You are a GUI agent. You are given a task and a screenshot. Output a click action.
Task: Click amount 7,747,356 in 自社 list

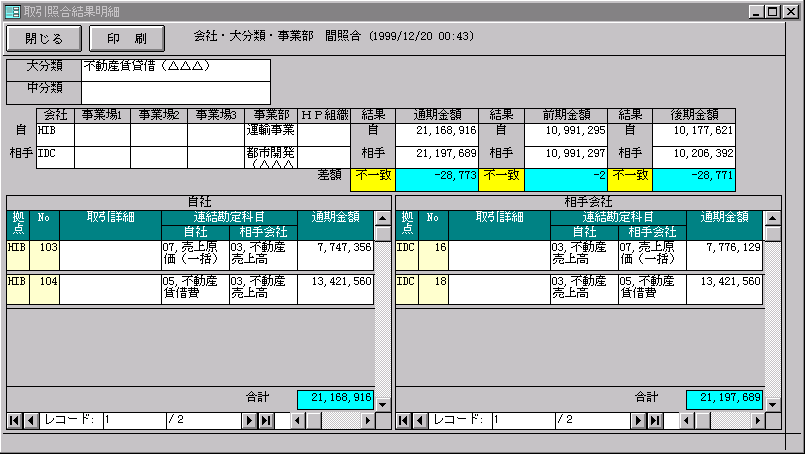coord(335,255)
